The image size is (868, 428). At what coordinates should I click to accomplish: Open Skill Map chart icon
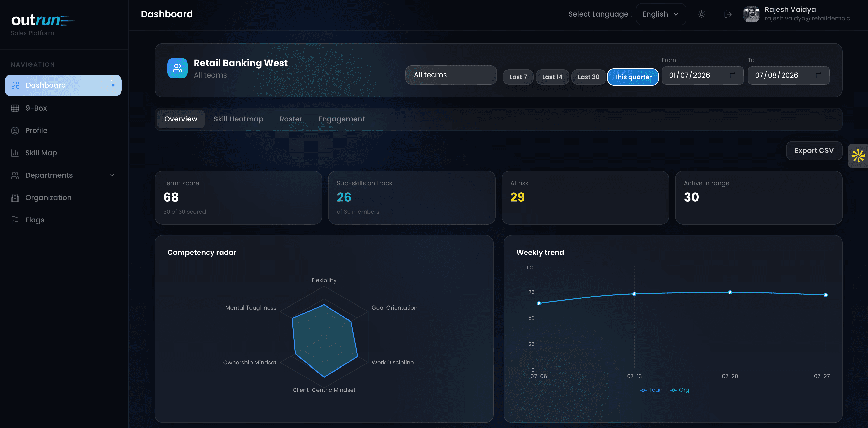tap(15, 153)
